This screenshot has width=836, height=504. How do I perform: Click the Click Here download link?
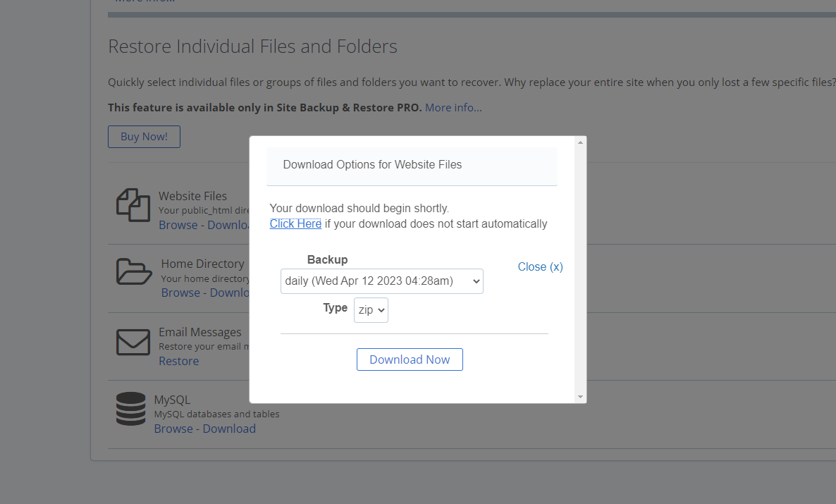pyautogui.click(x=295, y=224)
